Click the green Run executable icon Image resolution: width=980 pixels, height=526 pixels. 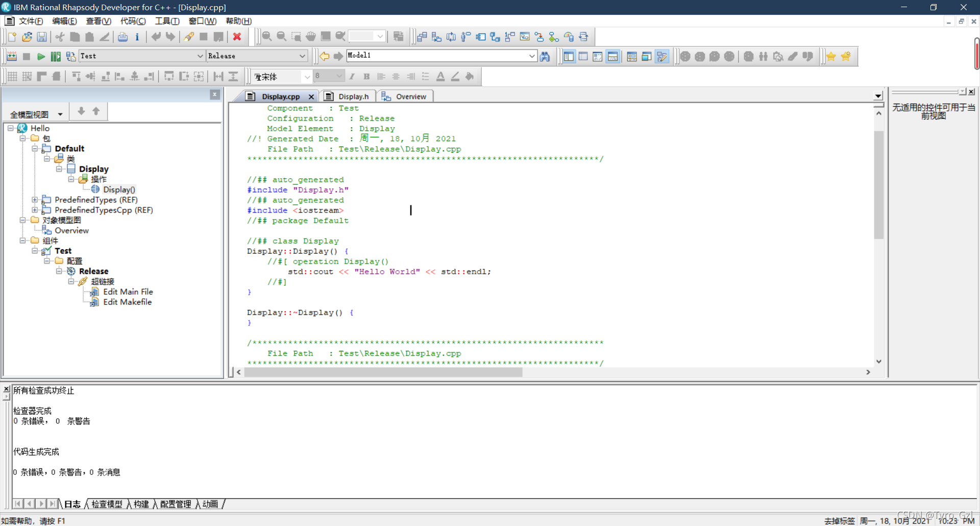[41, 56]
